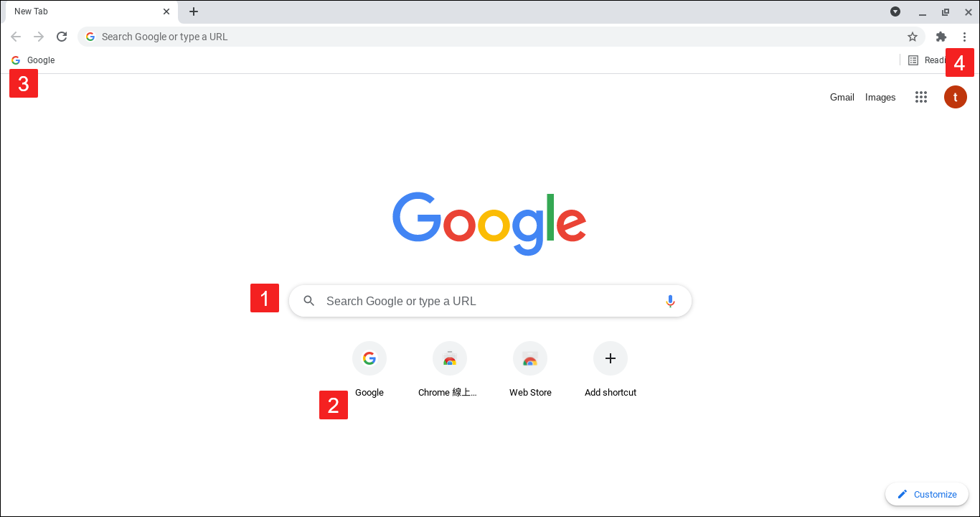Screen dimensions: 980x517
Task: Click Customize this page button
Action: point(927,494)
